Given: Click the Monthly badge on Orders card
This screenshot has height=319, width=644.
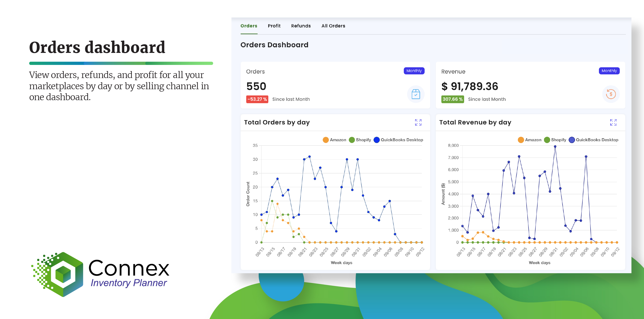Looking at the screenshot, I should coord(414,71).
